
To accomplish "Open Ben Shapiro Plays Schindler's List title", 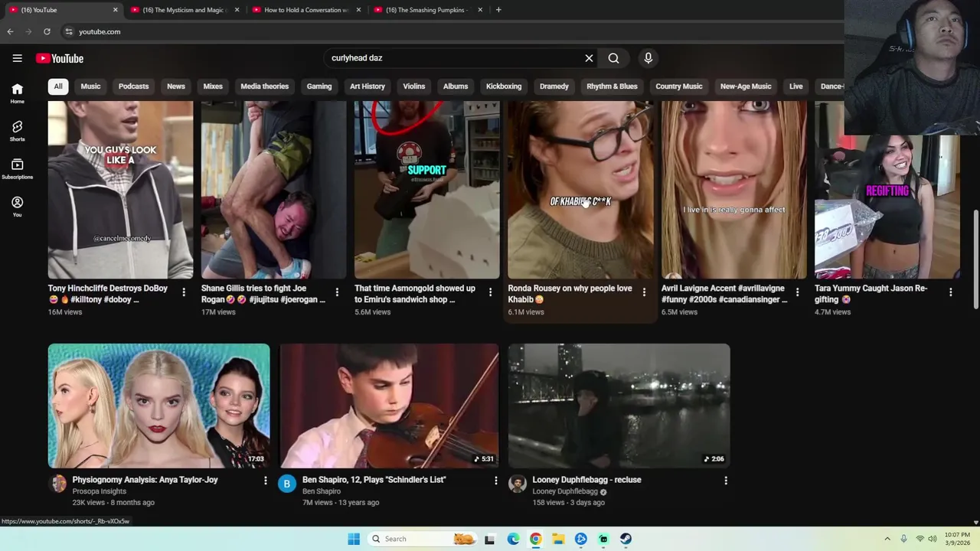I will (374, 480).
